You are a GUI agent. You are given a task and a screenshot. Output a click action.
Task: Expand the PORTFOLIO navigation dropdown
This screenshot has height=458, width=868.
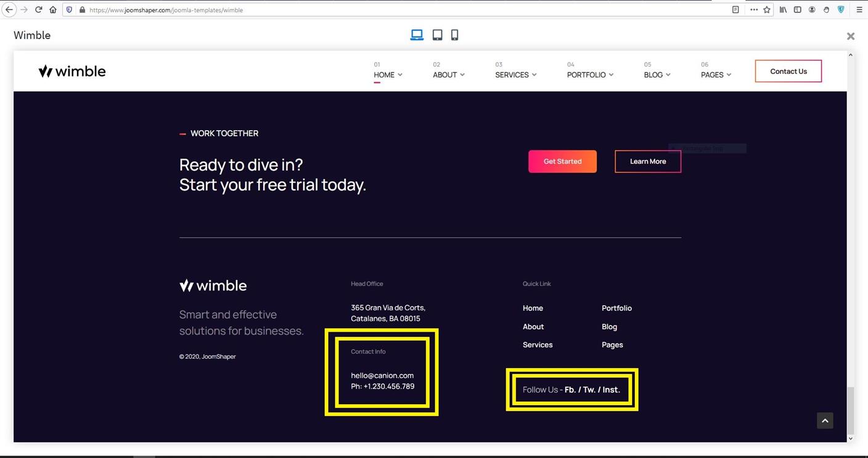pyautogui.click(x=590, y=75)
